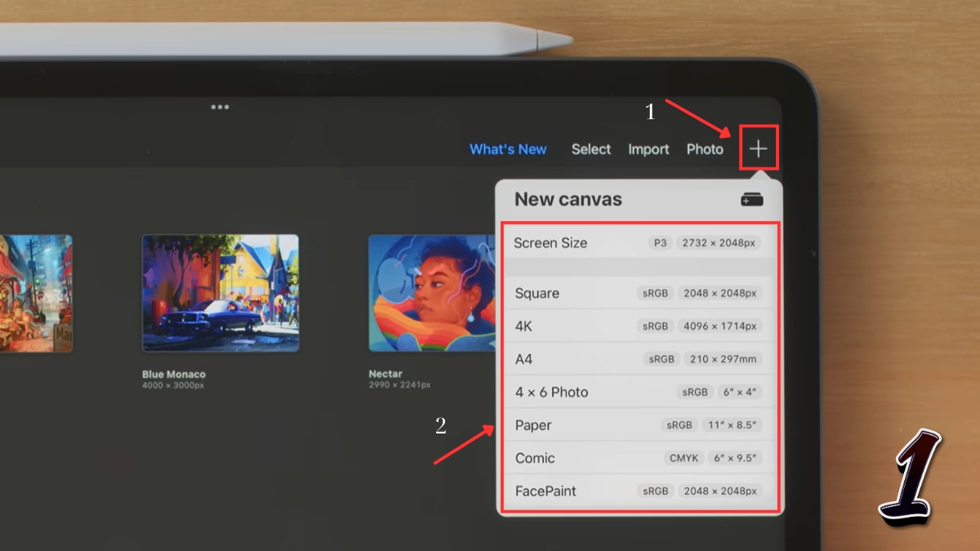Image resolution: width=980 pixels, height=551 pixels.
Task: Open the Nectar artwork thumbnail
Action: pos(431,293)
